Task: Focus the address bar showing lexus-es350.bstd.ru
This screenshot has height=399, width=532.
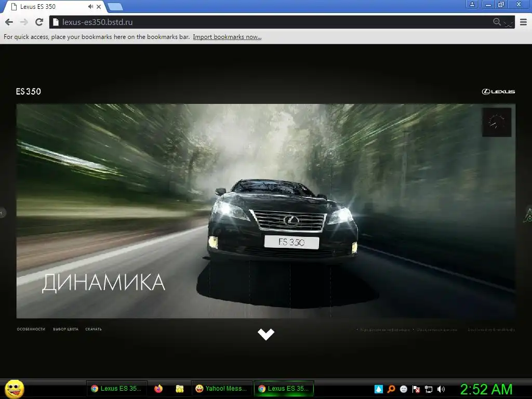Action: [271, 22]
